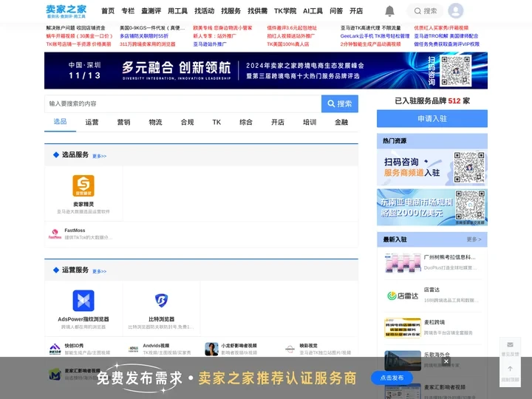532x399 pixels.
Task: Click the 输入要搜索的内容 search field
Action: coord(183,103)
